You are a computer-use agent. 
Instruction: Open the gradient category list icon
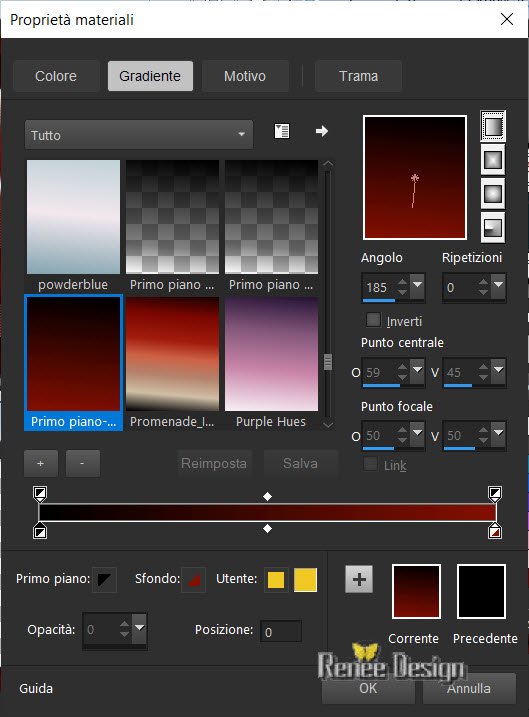tap(282, 131)
